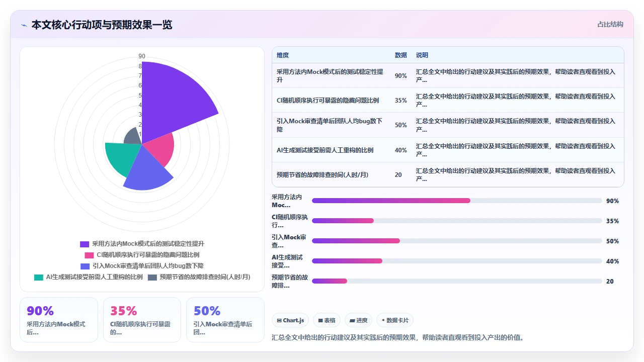This screenshot has height=362, width=644.
Task: Select the 表格 tag chip
Action: point(327,320)
